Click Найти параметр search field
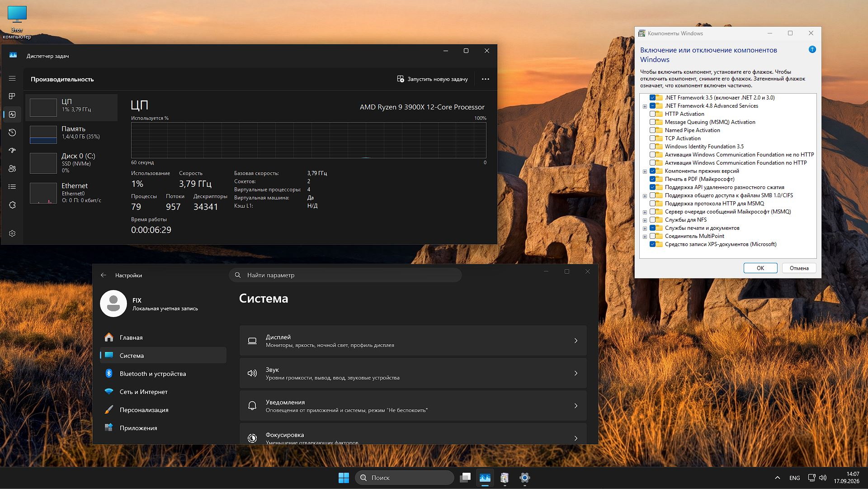The image size is (868, 489). (x=345, y=275)
